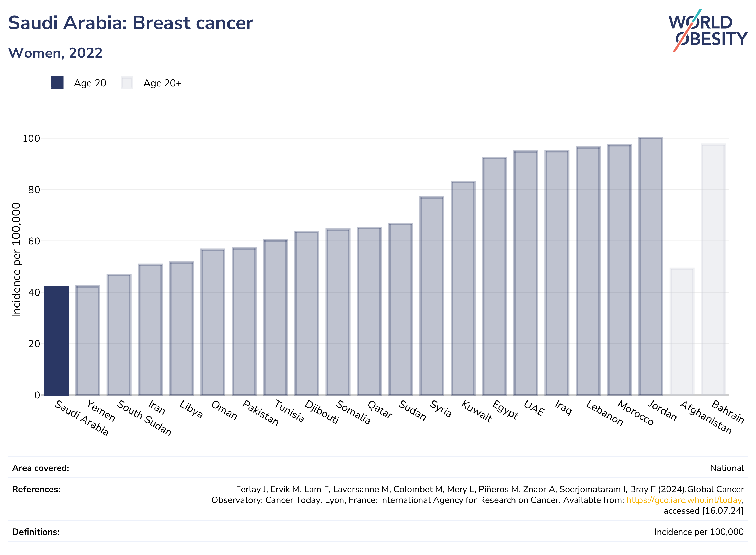The image size is (756, 555).
Task: Click the Egypt axis label
Action: coord(505,409)
